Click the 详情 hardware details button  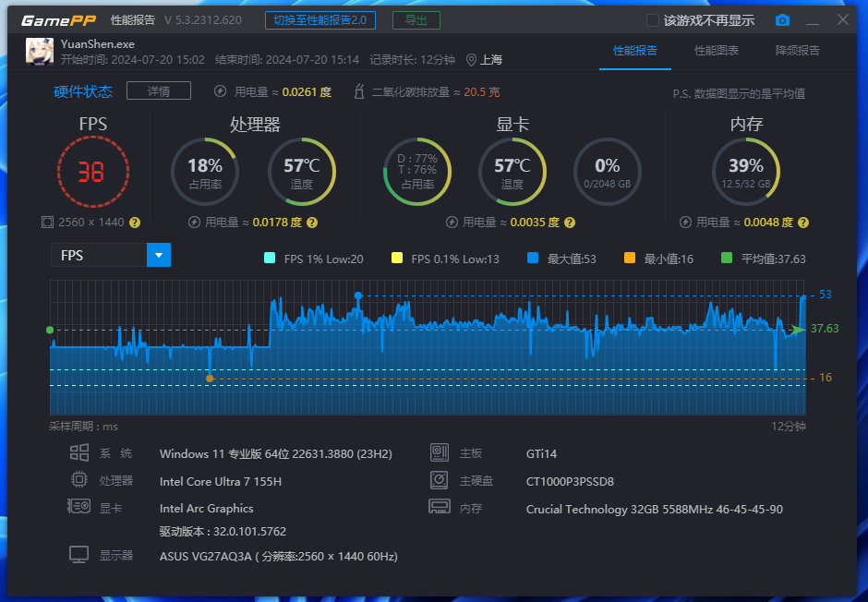pyautogui.click(x=159, y=90)
